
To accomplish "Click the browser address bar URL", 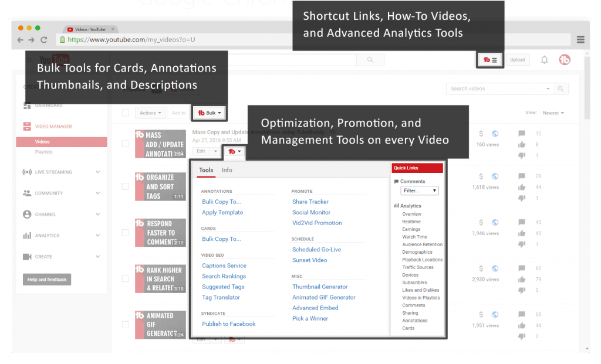I will coord(131,39).
